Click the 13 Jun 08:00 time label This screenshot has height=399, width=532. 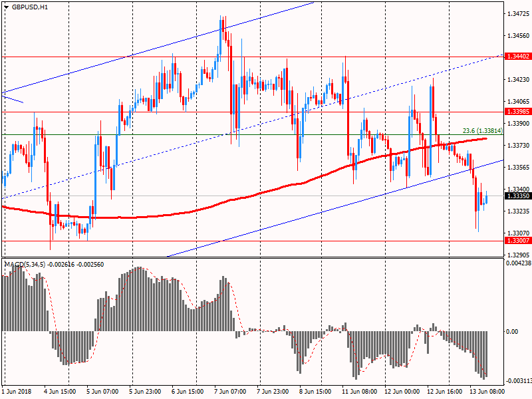tap(487, 392)
